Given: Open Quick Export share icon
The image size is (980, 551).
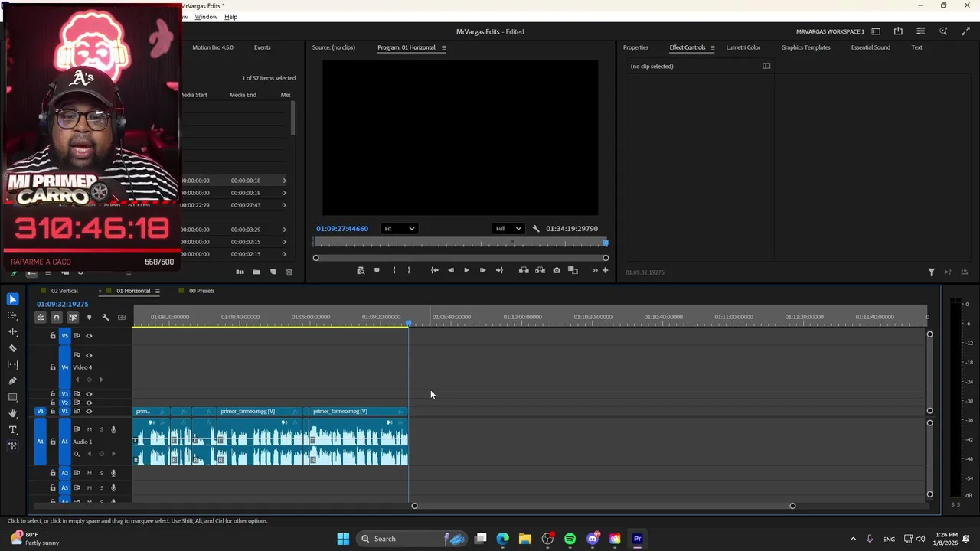Looking at the screenshot, I should pyautogui.click(x=898, y=31).
